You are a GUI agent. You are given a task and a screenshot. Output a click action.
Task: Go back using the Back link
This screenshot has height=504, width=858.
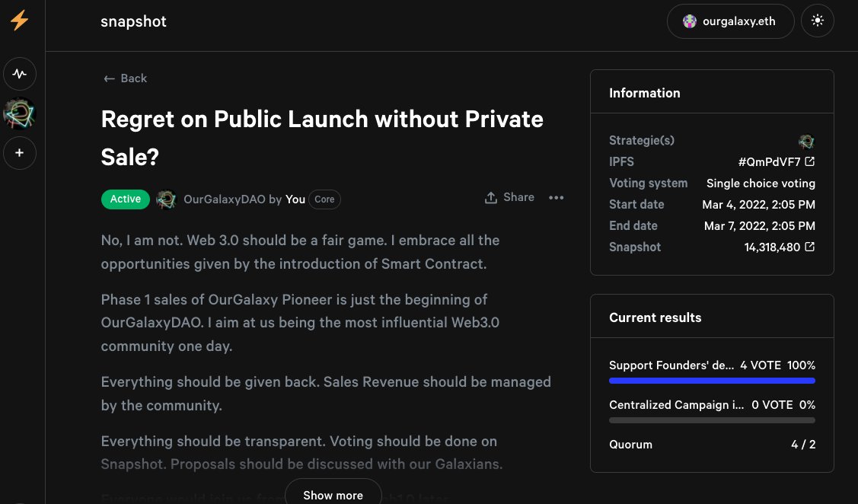point(126,78)
